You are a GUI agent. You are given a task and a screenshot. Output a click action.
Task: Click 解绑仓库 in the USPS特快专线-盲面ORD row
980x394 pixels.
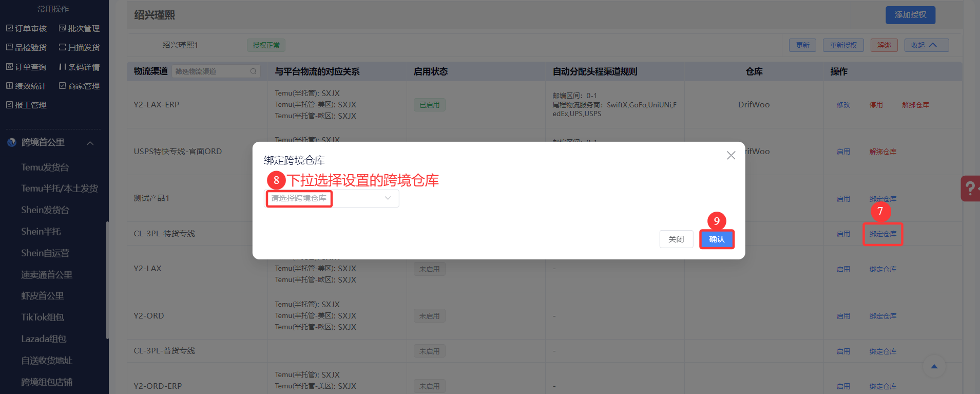pos(883,152)
